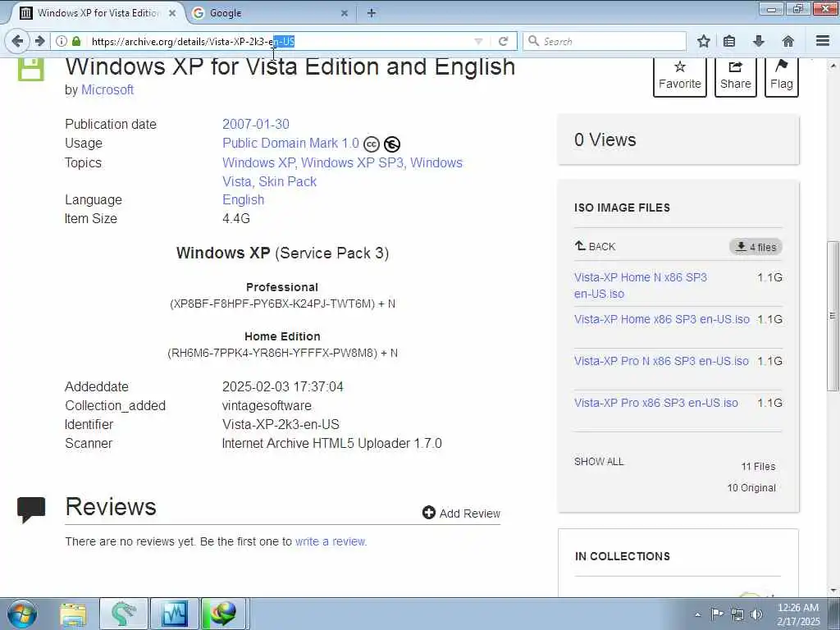This screenshot has height=630, width=840.
Task: Click the volume speaker tray icon
Action: pos(756,614)
